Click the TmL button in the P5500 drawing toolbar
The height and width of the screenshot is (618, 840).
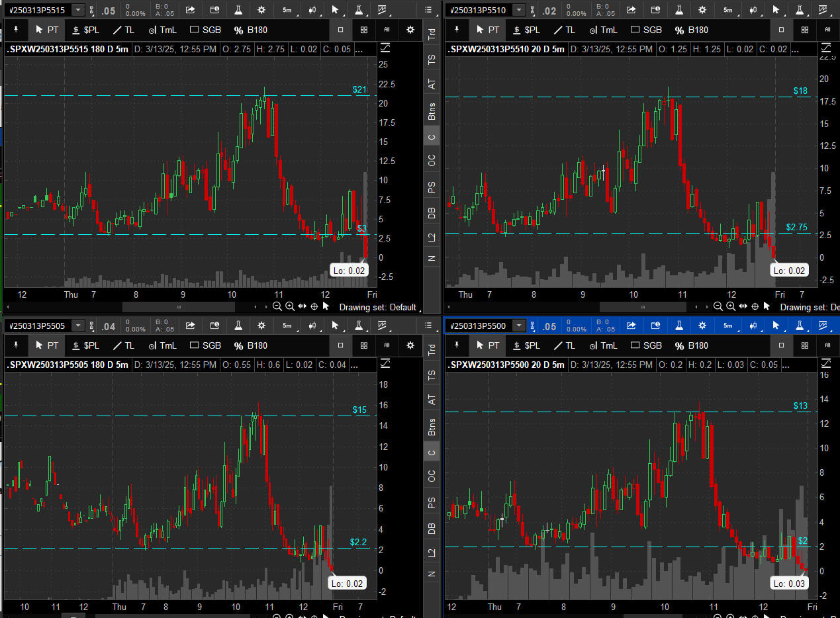604,345
